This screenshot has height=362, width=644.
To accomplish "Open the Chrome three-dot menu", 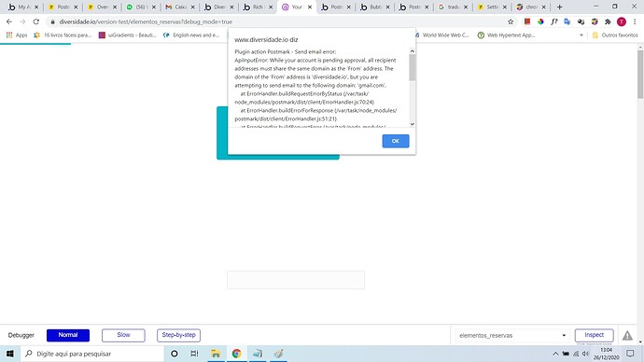I will tap(635, 21).
